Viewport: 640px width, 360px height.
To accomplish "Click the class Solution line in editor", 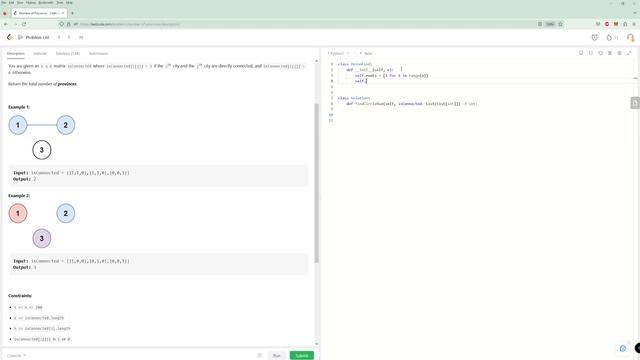I will point(354,98).
